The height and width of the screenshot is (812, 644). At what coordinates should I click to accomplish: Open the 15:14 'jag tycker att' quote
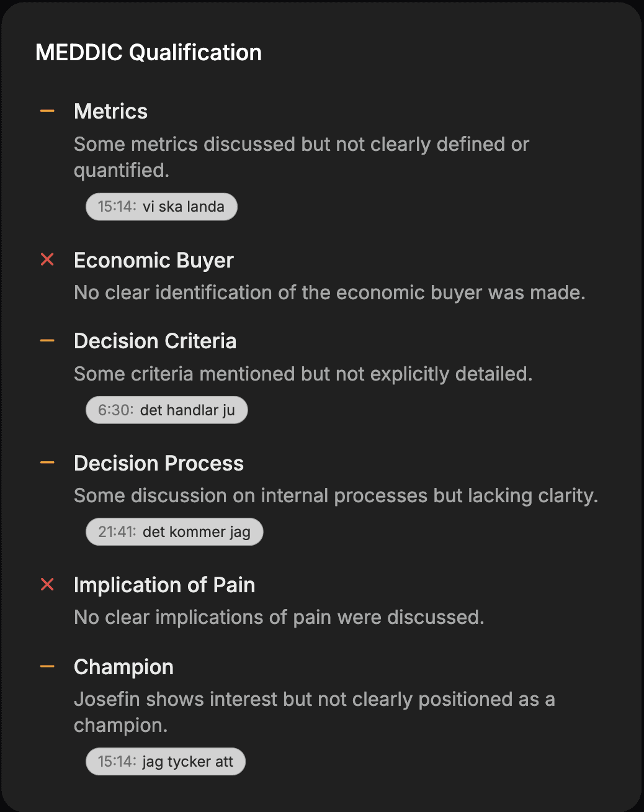[165, 761]
